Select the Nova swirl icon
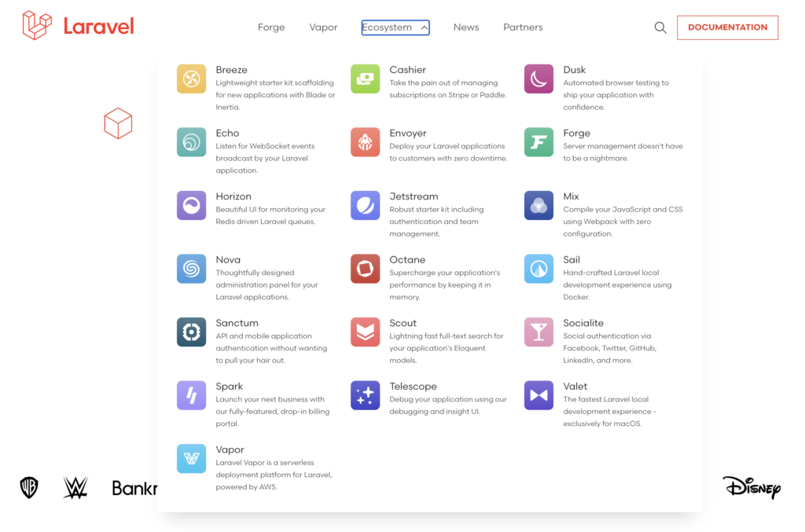 [x=191, y=269]
